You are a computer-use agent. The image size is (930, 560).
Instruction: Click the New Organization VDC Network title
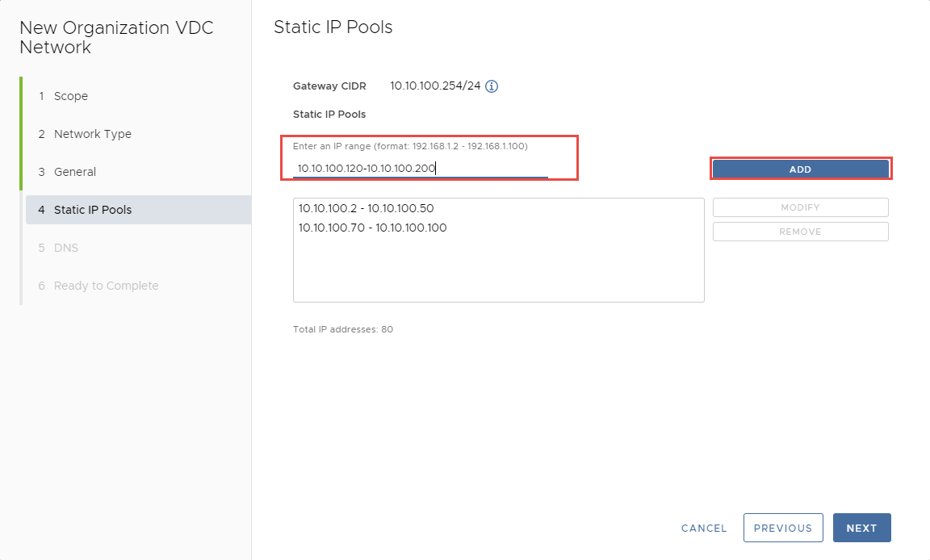pos(116,37)
